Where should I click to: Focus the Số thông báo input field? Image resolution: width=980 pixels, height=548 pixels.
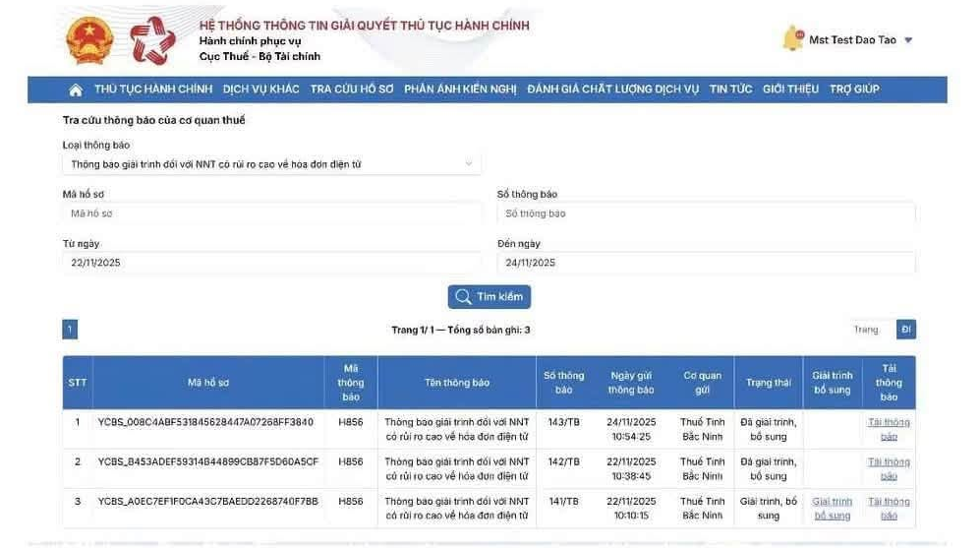[x=706, y=213]
